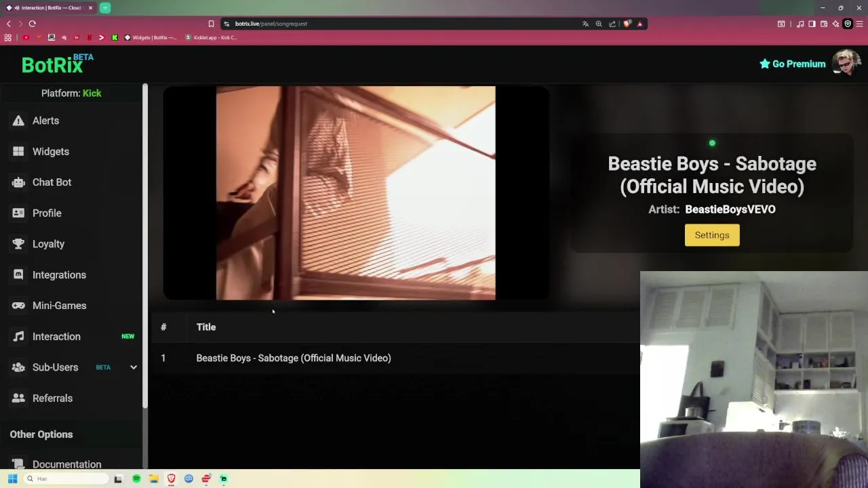Click the Go Premium link

[x=792, y=64]
